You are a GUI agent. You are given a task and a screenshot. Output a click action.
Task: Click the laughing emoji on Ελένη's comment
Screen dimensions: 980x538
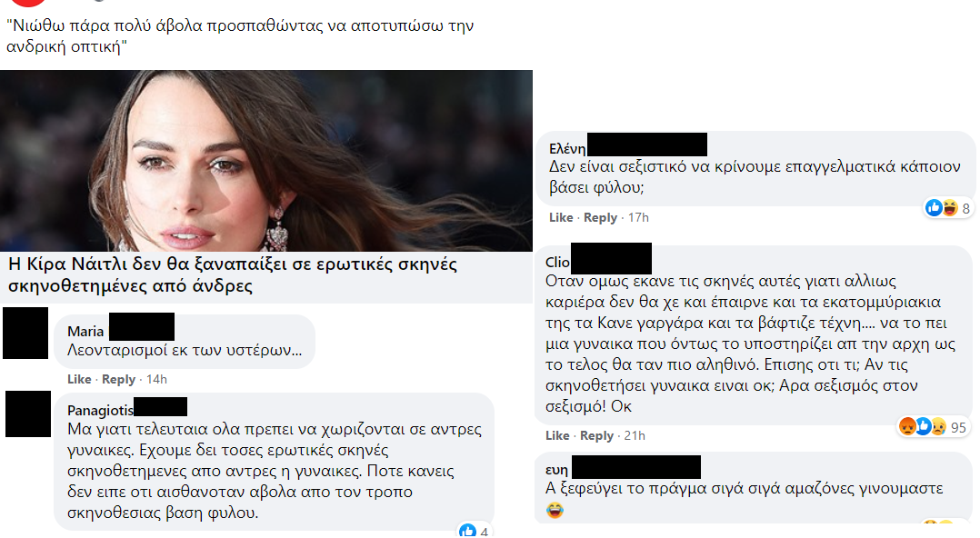[x=949, y=207]
